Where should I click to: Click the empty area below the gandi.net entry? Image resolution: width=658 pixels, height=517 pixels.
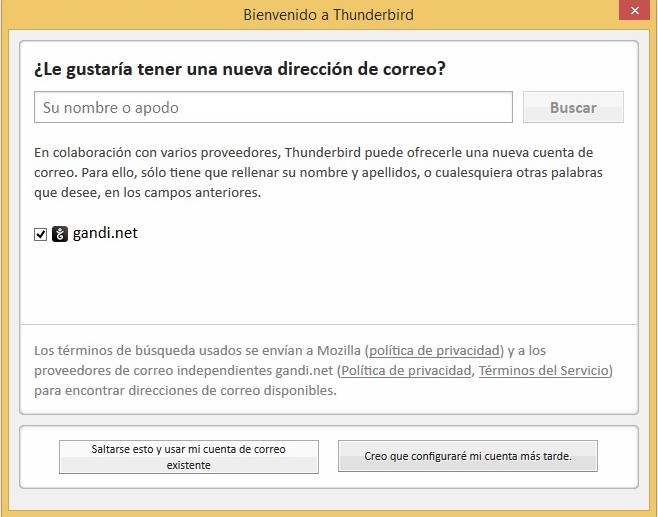(x=328, y=285)
